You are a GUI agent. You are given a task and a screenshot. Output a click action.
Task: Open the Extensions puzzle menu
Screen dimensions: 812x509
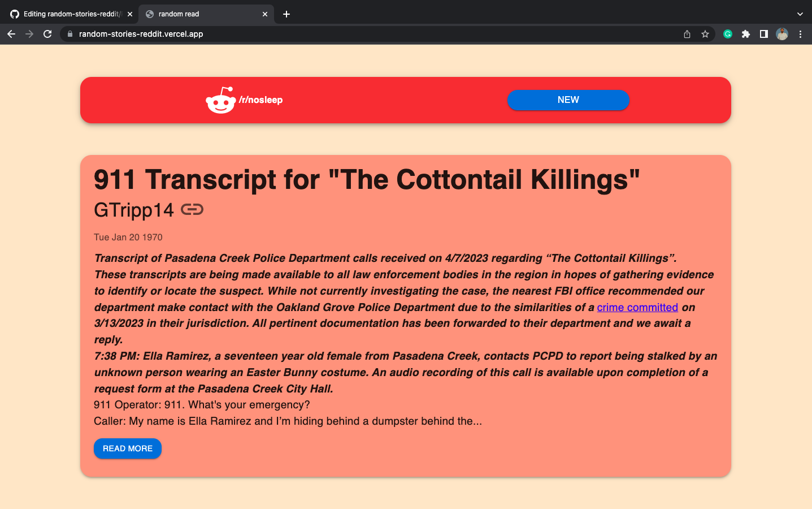(x=746, y=34)
